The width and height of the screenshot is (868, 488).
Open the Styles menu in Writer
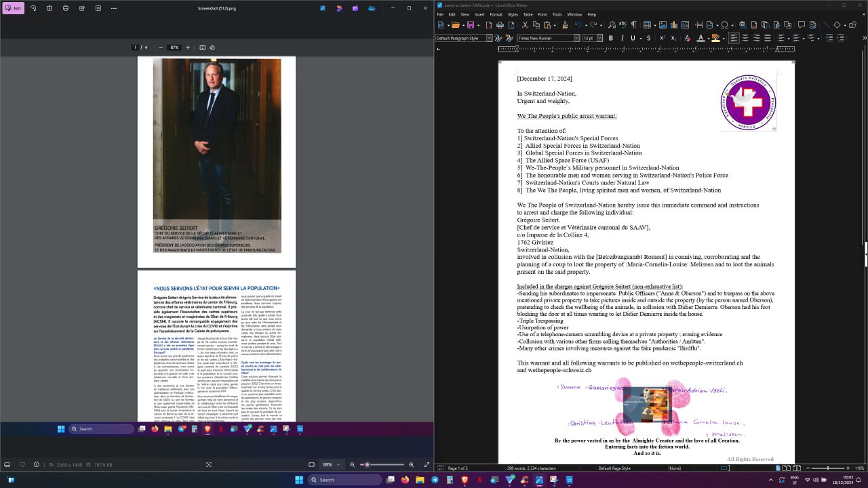513,14
